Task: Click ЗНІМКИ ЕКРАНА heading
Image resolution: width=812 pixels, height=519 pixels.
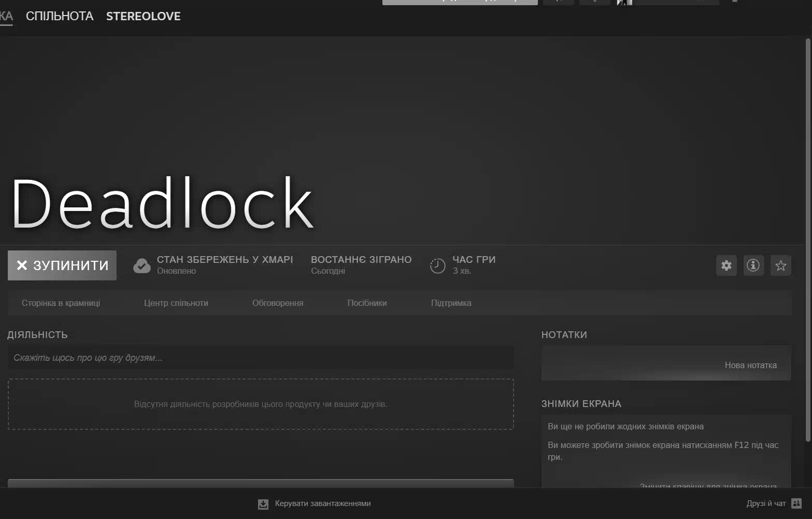Action: tap(581, 404)
